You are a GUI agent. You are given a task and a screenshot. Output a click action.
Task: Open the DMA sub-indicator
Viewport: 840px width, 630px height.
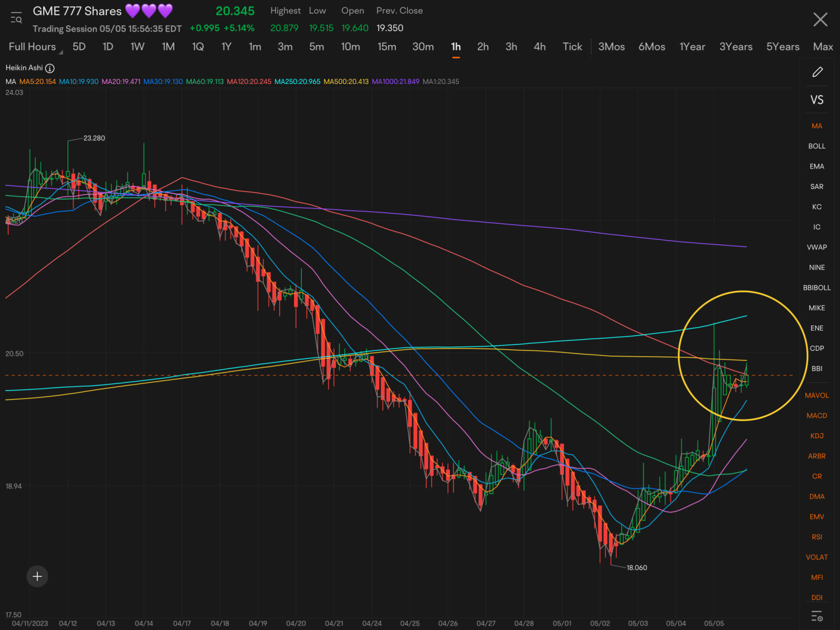817,497
